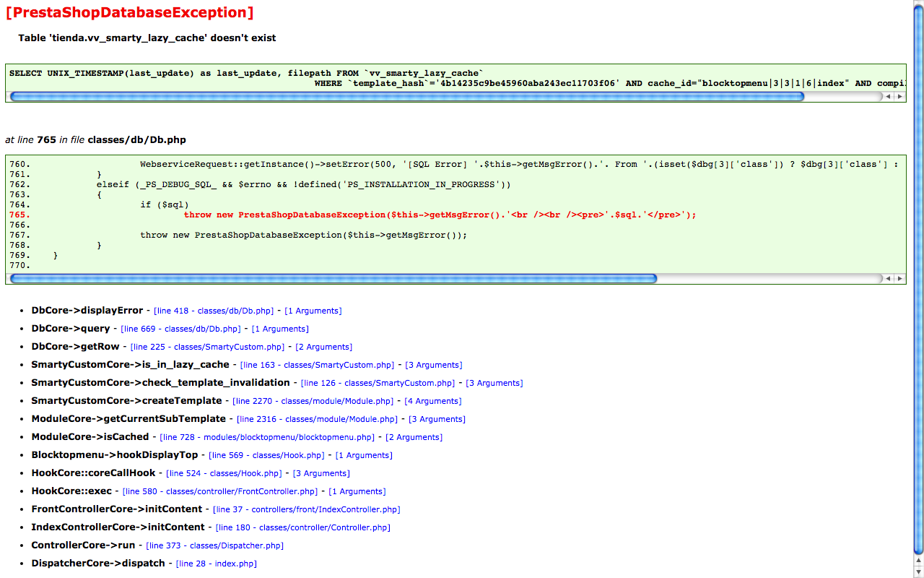Click the 'DispatcherCore->dispatch' trace entry
924x578 pixels.
[x=98, y=564]
